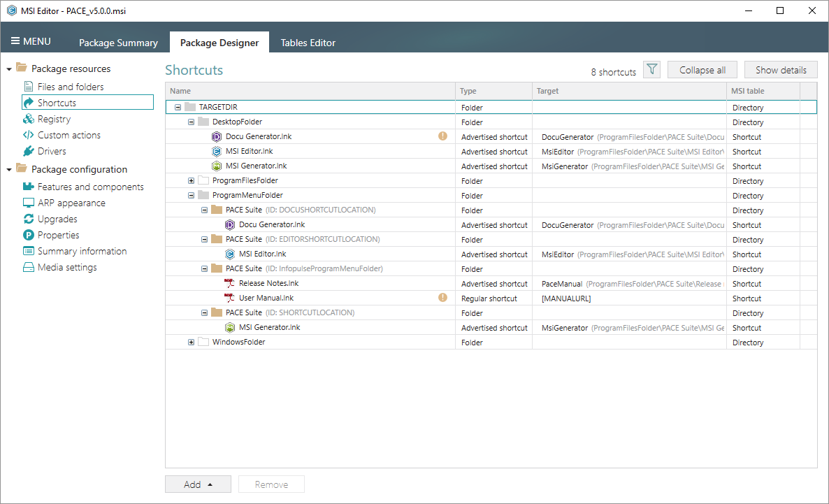This screenshot has height=504, width=829.
Task: Click Docu Generator.lnk icon under ProgramMenuFolder
Action: tap(229, 225)
